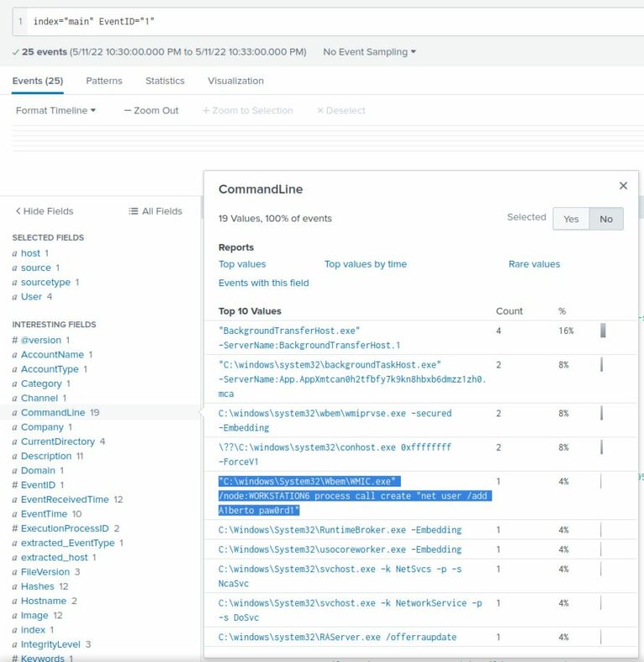This screenshot has height=662, width=644.
Task: Switch to the Statistics tab
Action: [x=164, y=81]
